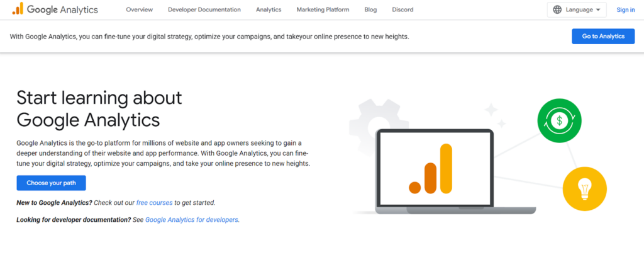Go to the Blog nav item
The image size is (644, 264).
click(x=370, y=9)
